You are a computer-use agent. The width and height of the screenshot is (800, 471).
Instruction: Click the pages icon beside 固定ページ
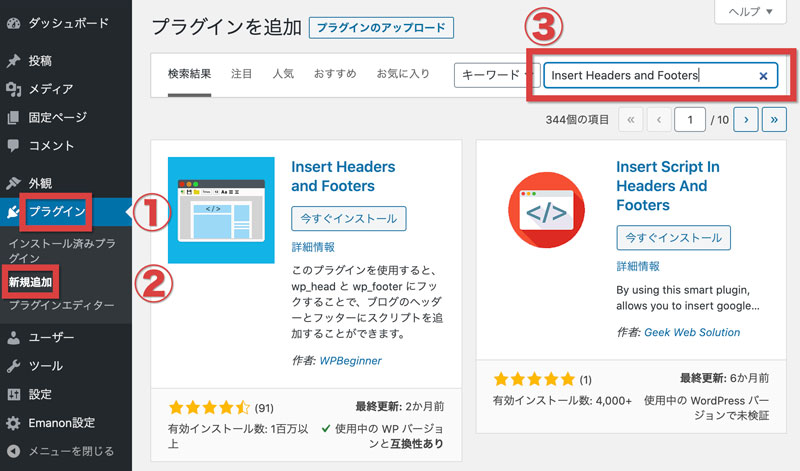coord(14,117)
